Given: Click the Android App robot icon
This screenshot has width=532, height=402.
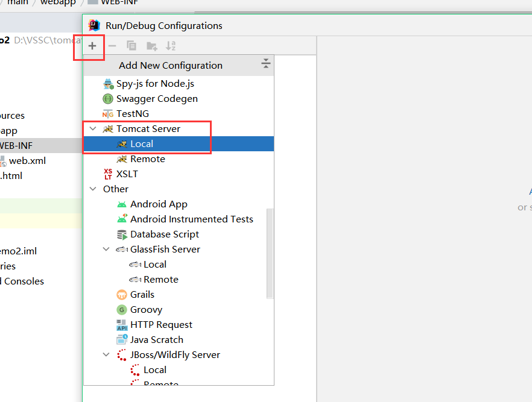Looking at the screenshot, I should pyautogui.click(x=121, y=204).
